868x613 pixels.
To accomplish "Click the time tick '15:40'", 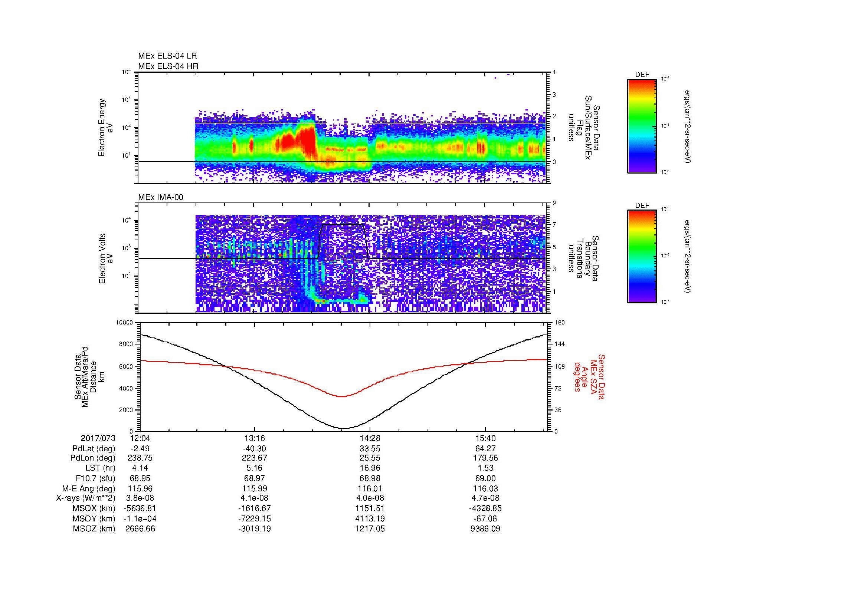I will (x=485, y=438).
